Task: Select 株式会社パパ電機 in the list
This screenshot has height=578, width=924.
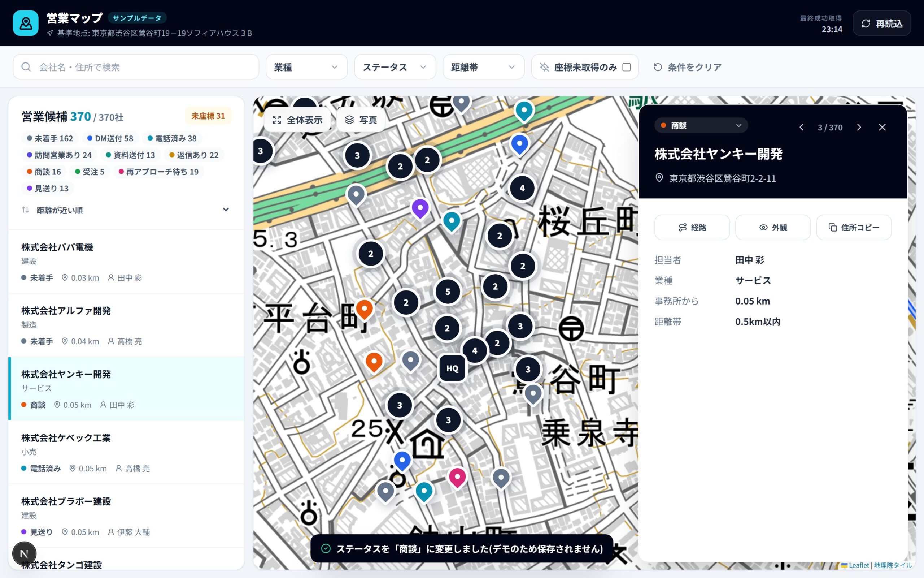Action: [126, 262]
